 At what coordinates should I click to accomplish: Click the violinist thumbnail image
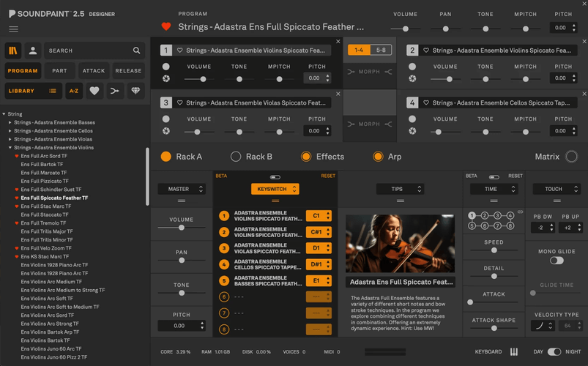(x=400, y=243)
